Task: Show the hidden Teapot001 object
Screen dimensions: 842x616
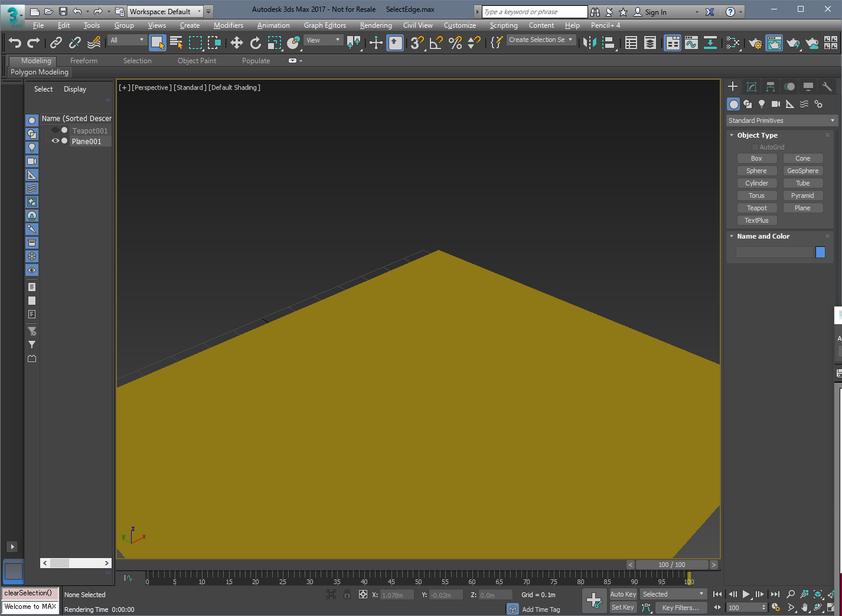Action: [56, 131]
